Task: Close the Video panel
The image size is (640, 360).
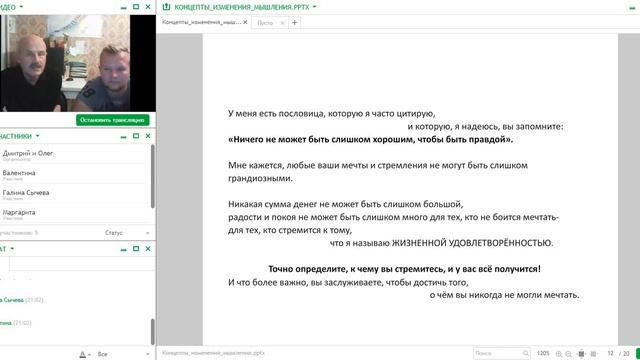Action: coord(148,7)
